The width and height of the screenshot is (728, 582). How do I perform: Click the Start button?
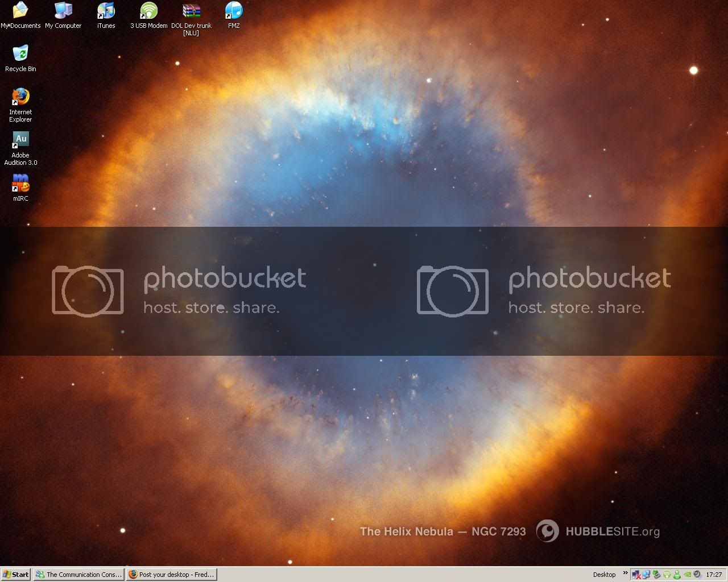(16, 575)
